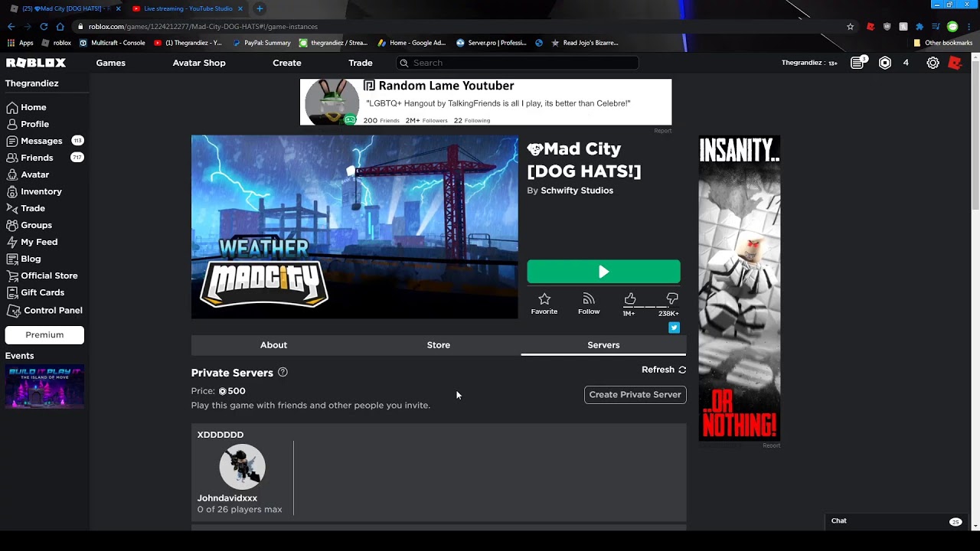Switch to the Store tab
980x551 pixels.
point(439,345)
